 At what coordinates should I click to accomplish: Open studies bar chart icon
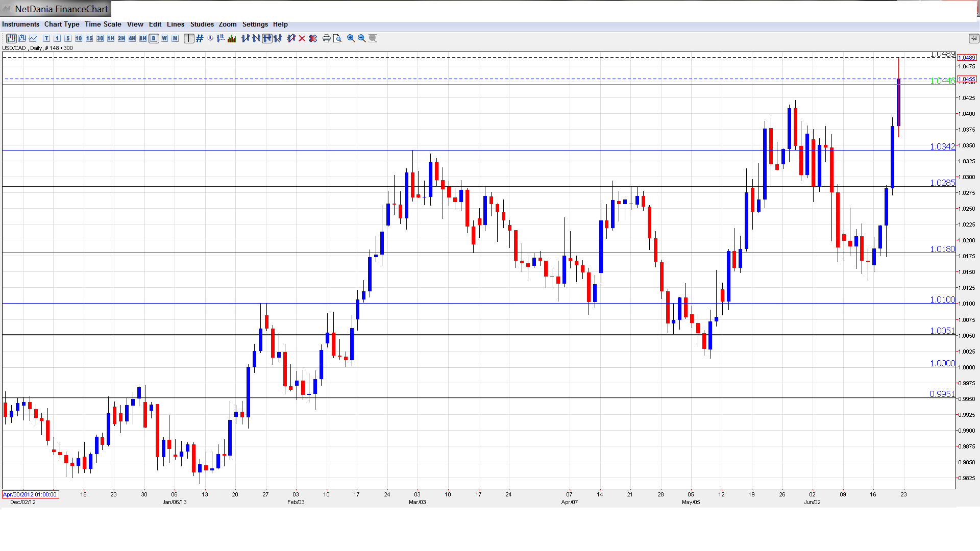pyautogui.click(x=232, y=38)
